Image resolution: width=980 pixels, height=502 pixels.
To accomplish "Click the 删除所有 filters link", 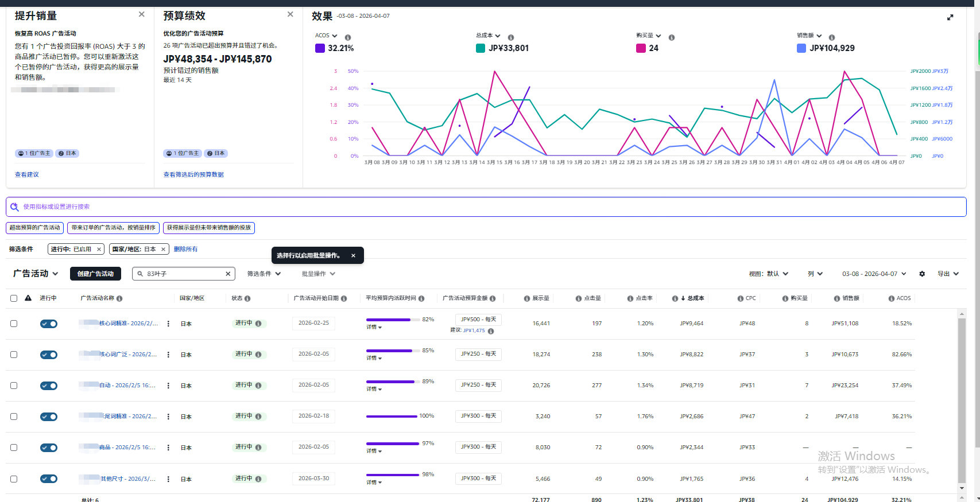I will [185, 249].
